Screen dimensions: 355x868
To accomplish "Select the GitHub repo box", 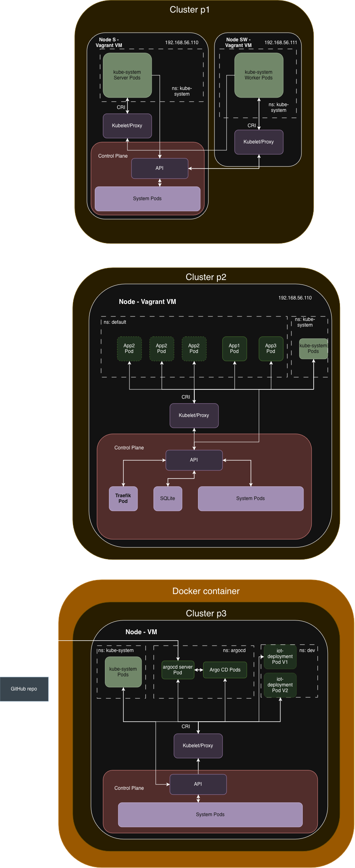I will pyautogui.click(x=24, y=689).
